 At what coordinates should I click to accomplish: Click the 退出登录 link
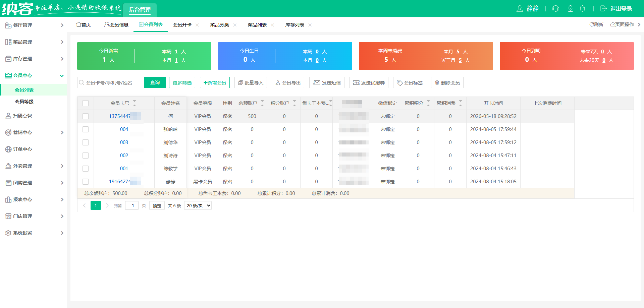616,9
